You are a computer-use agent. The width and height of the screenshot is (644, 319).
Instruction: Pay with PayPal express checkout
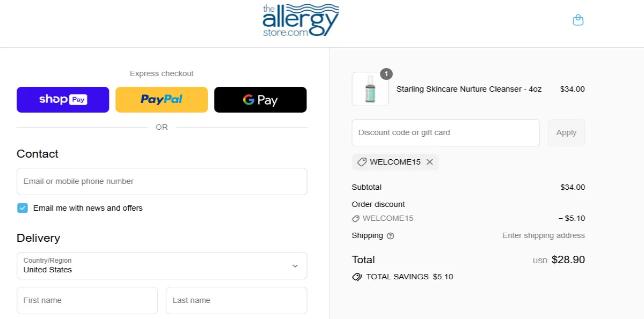[x=162, y=99]
